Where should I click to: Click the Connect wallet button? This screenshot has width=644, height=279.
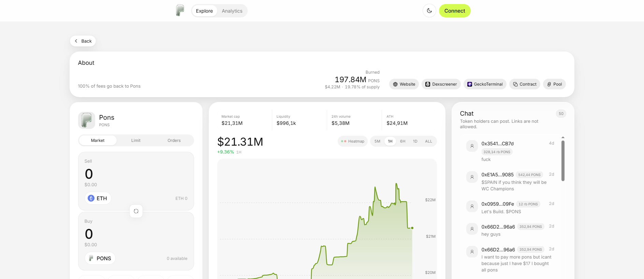coord(455,11)
